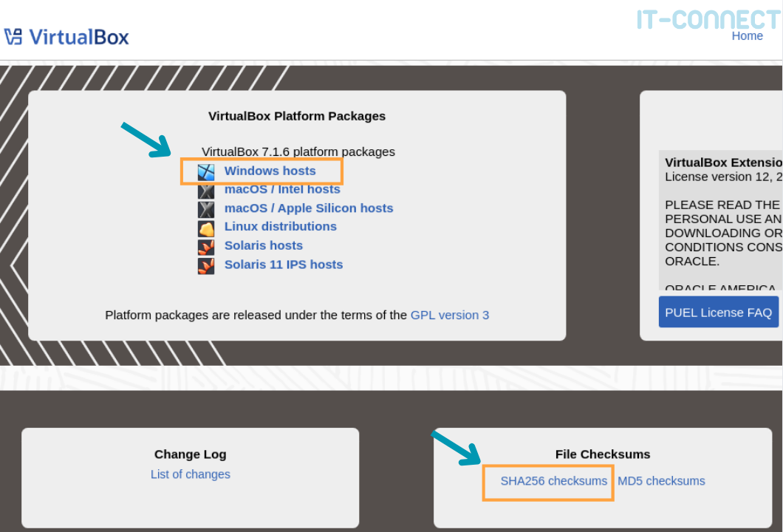
Task: Open the GPL version 3 link
Action: [x=449, y=316]
